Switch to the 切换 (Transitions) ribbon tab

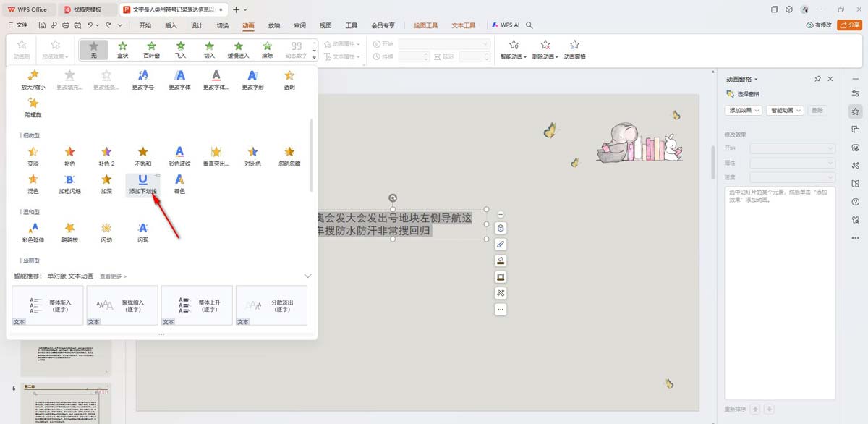click(223, 25)
